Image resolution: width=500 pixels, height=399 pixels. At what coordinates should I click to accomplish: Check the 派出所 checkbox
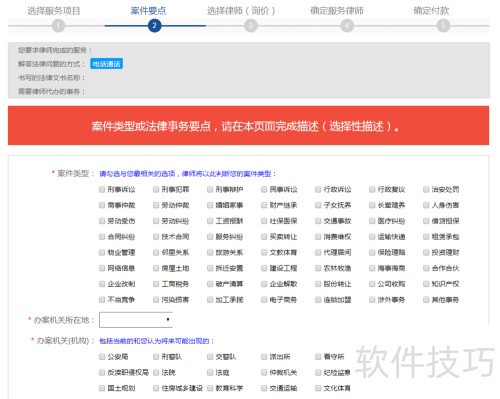[264, 357]
